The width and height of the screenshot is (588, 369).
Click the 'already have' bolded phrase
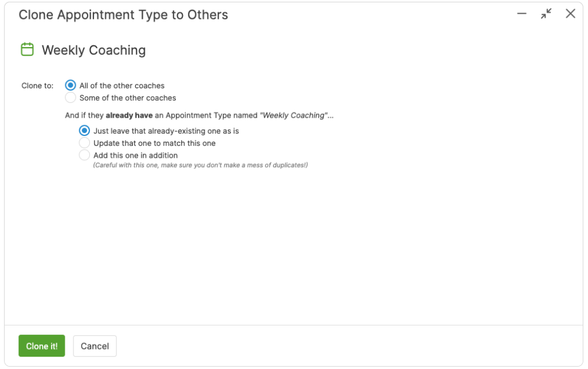[131, 115]
